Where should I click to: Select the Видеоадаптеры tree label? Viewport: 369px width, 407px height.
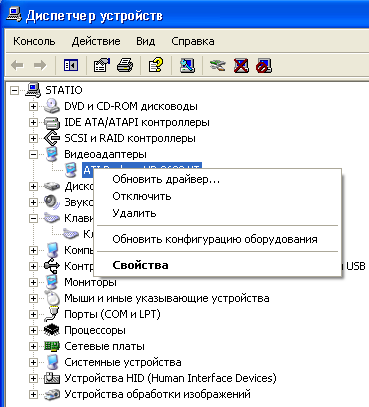(x=105, y=154)
